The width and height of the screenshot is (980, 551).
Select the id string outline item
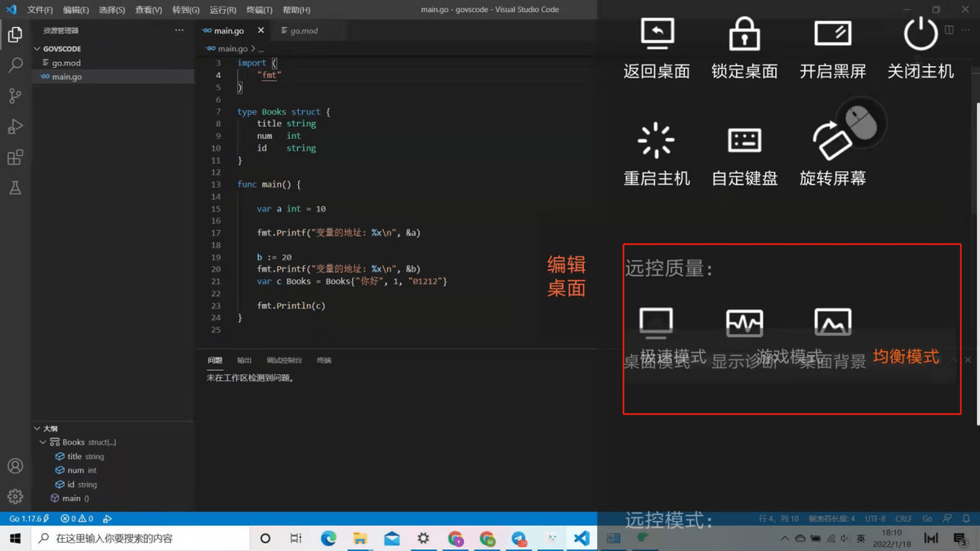point(113,484)
